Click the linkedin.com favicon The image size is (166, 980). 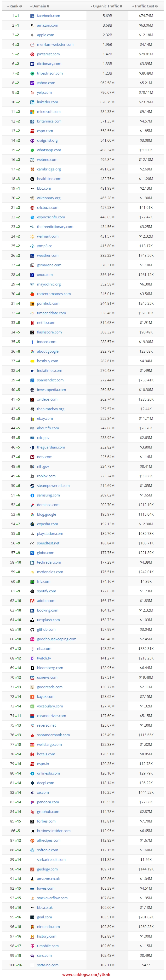point(32,102)
